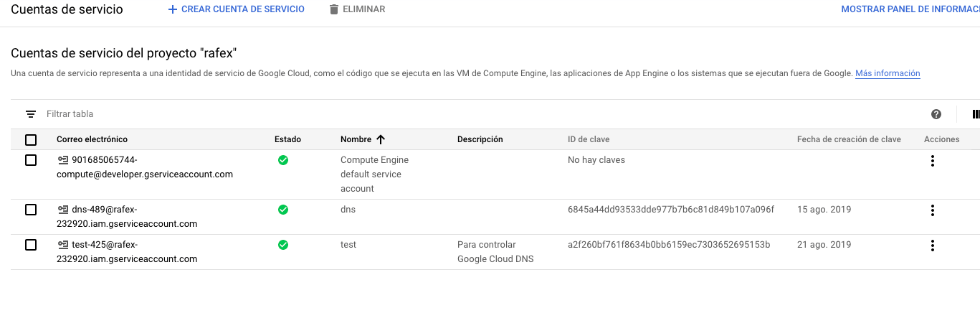Open actions menu for Compute Engine account

tap(932, 161)
